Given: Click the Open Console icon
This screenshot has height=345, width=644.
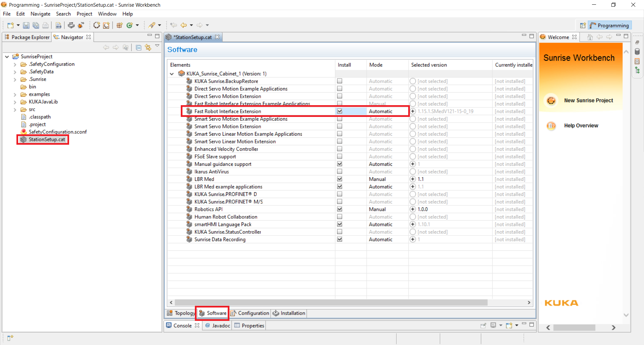Looking at the screenshot, I should [x=509, y=325].
